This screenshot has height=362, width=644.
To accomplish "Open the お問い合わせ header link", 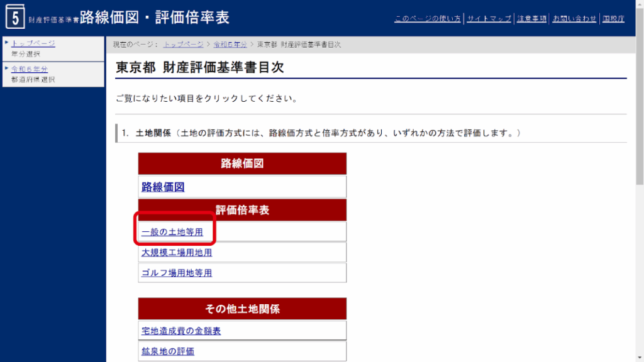I will (574, 18).
